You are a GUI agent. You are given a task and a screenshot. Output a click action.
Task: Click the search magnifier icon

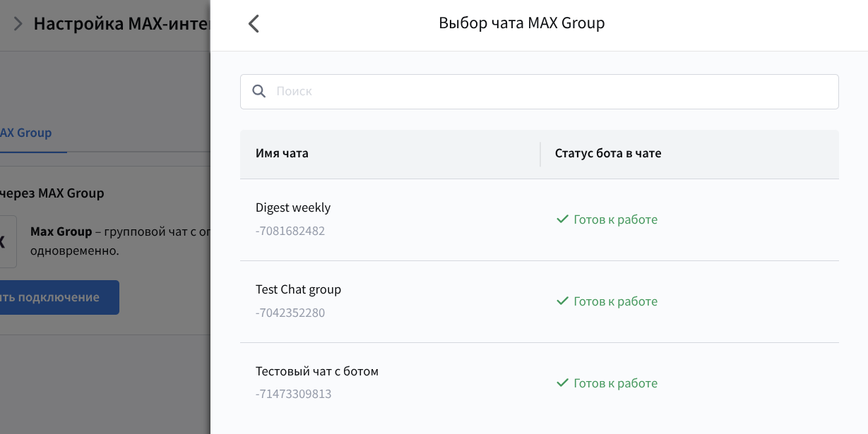259,92
